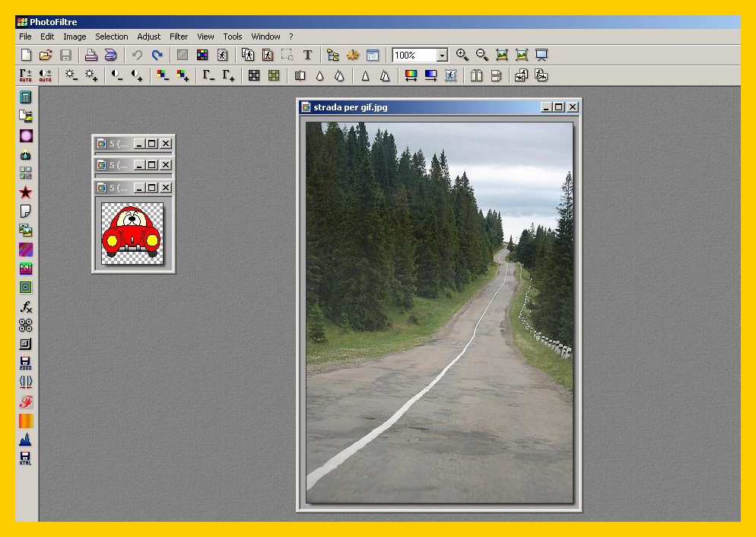Open the Adjust menu
Viewport: 756px width, 537px height.
point(149,37)
